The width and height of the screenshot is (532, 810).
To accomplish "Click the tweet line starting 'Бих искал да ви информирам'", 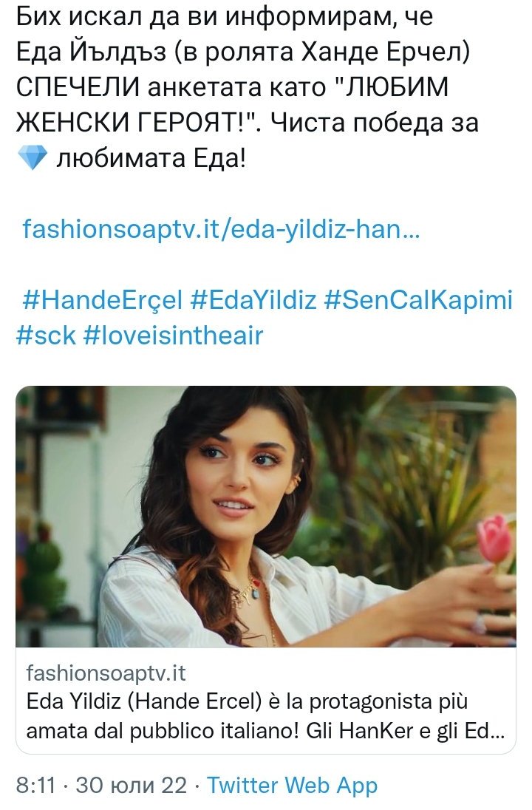I will [225, 18].
